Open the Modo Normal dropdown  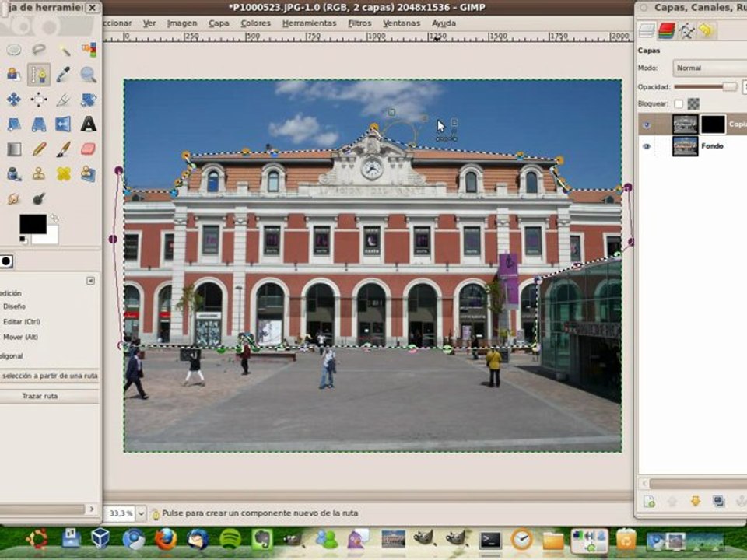[710, 68]
